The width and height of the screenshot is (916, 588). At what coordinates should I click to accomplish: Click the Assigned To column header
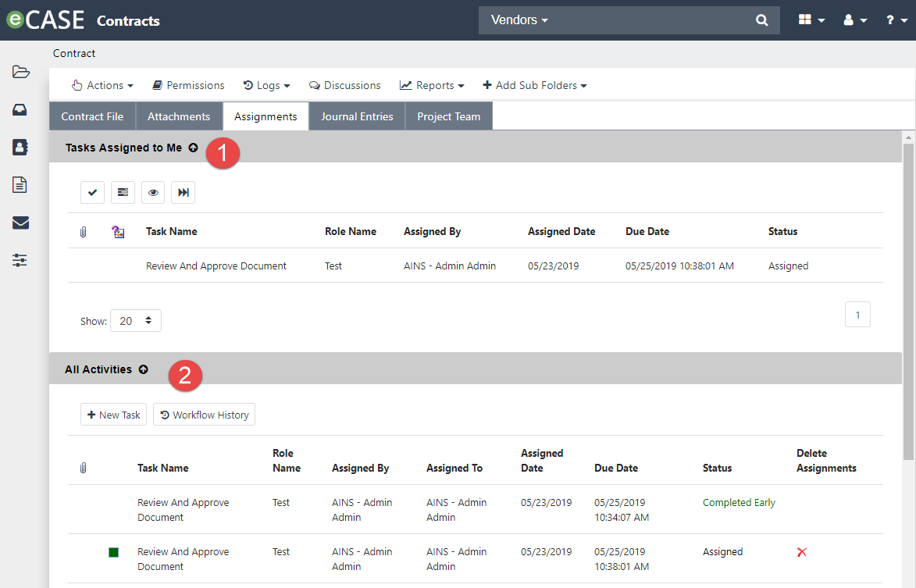pos(454,469)
